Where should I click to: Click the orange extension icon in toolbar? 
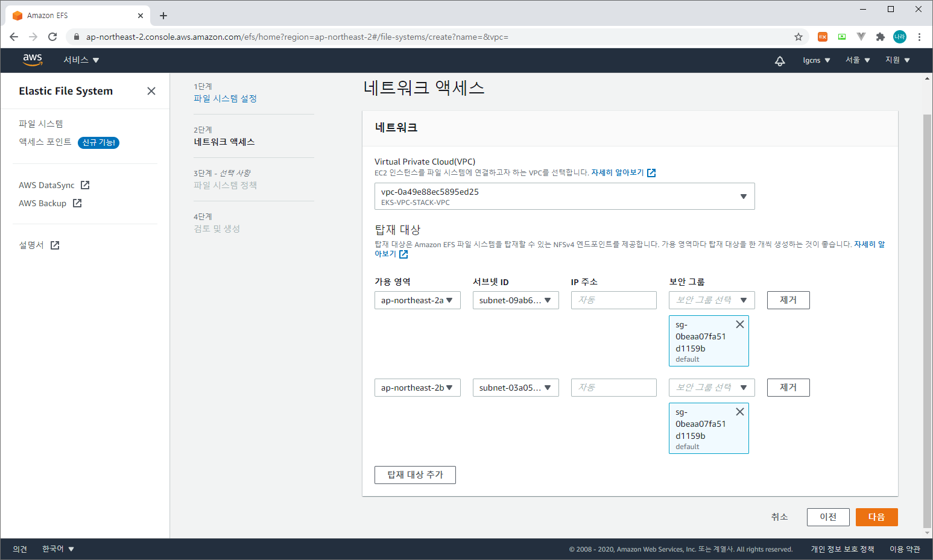point(823,37)
